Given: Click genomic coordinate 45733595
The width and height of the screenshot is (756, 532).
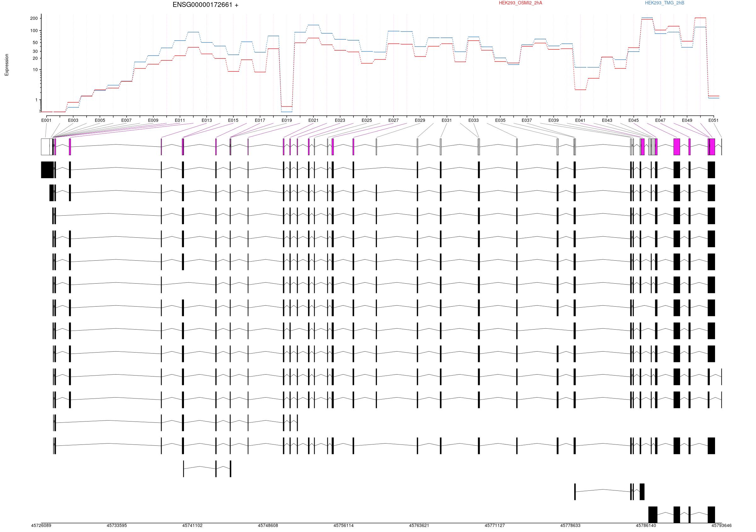Looking at the screenshot, I should coord(117,526).
